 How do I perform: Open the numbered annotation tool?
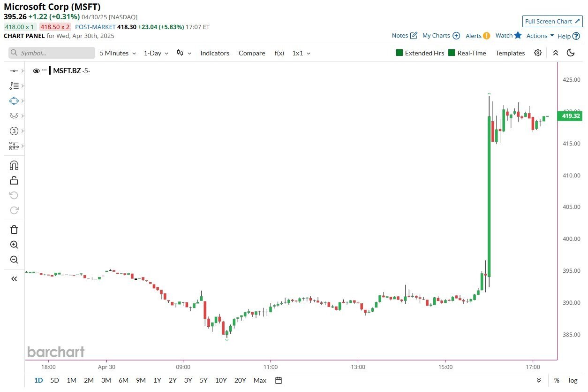(14, 131)
